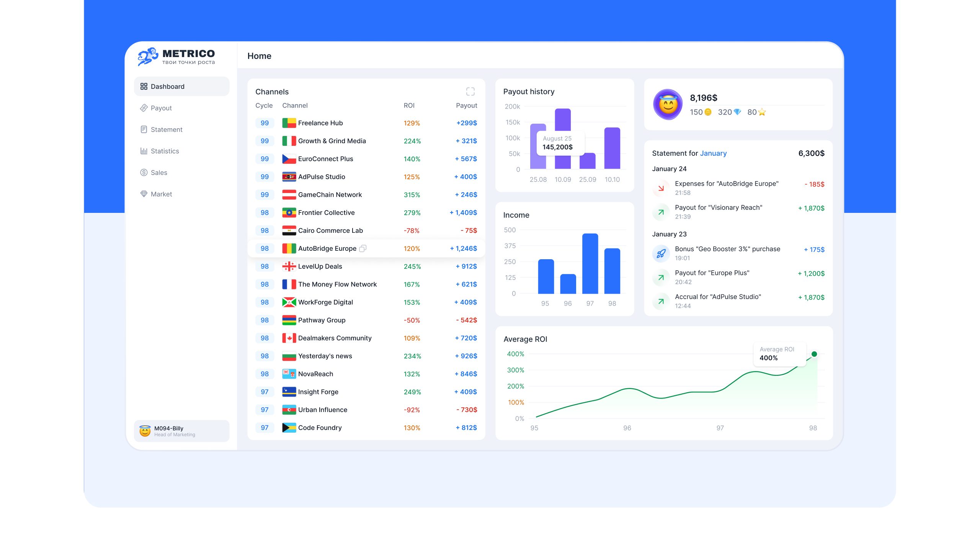Click the copy icon beside AutoBridge Europe

[x=363, y=248]
